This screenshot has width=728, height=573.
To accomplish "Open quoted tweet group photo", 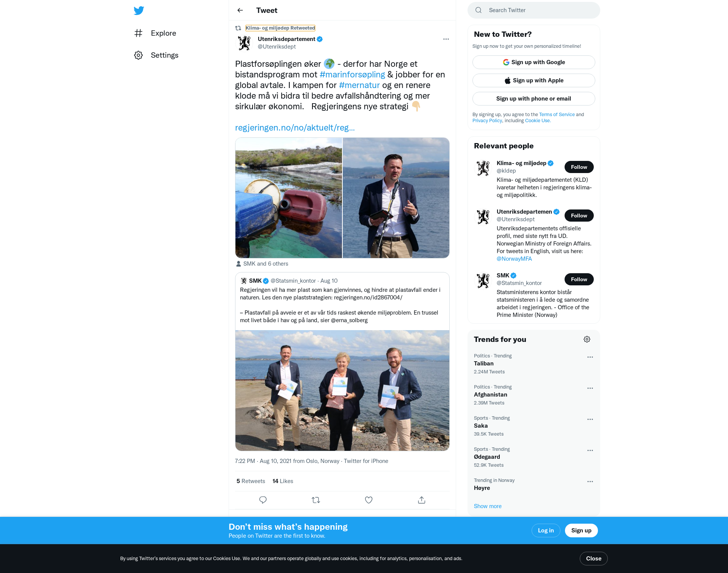I will coord(342,390).
